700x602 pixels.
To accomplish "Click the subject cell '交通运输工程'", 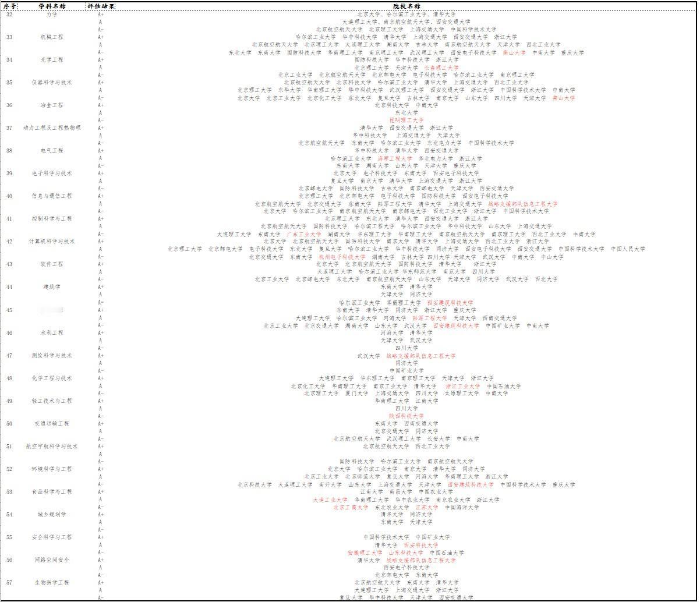I will point(52,423).
